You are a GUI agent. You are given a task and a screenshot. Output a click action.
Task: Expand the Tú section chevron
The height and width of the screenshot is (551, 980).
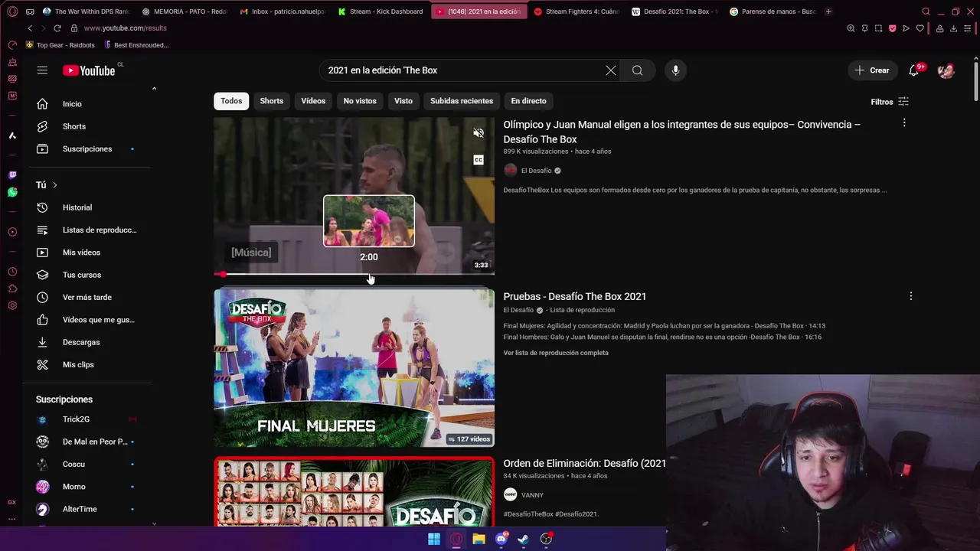click(54, 185)
